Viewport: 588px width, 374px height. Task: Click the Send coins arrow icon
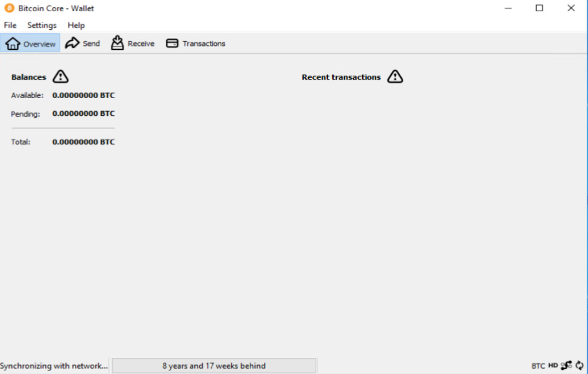pos(72,42)
